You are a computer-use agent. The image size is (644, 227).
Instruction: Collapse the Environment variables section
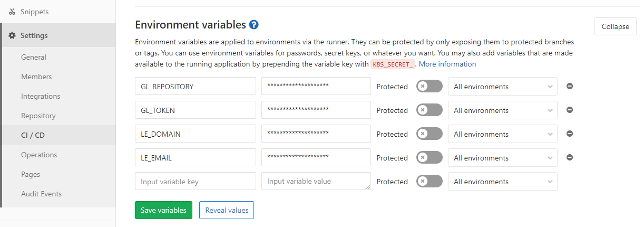616,26
